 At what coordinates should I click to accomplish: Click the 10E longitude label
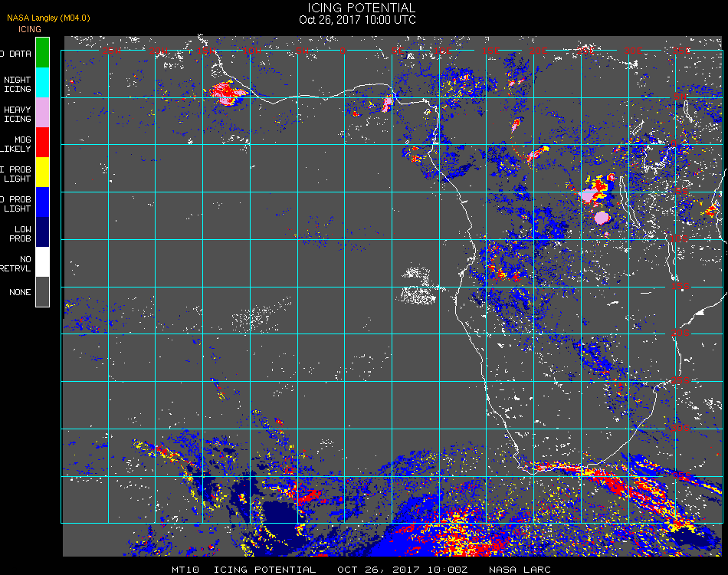tap(442, 51)
